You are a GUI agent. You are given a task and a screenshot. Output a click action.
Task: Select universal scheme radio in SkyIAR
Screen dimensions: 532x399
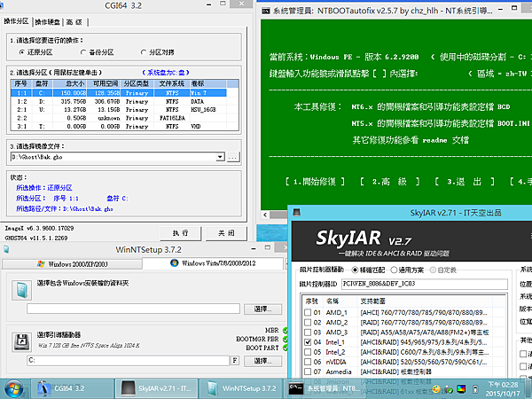[394, 270]
